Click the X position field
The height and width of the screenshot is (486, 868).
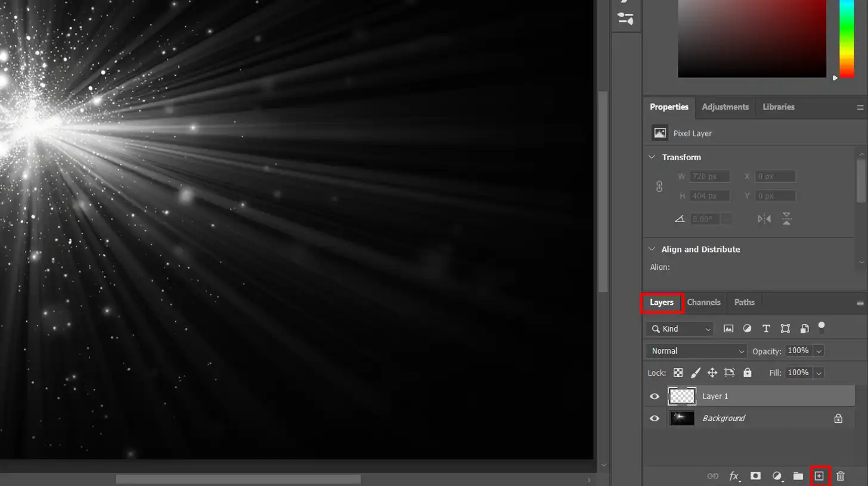coord(775,176)
